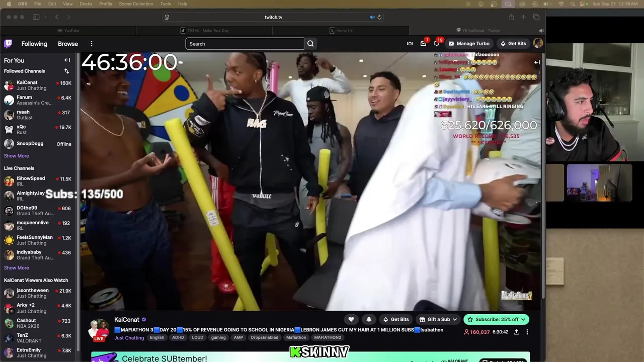Switch to Home / X tab
This screenshot has height=362, width=644.
pos(341,31)
